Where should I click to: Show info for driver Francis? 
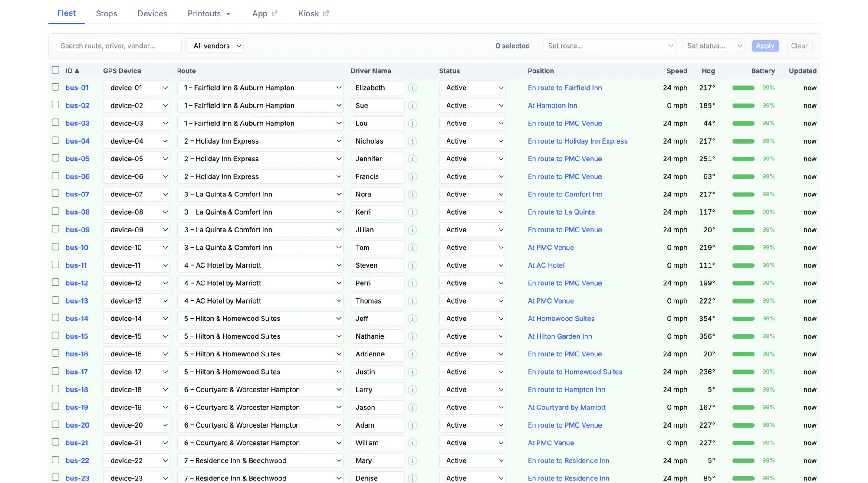tap(412, 176)
